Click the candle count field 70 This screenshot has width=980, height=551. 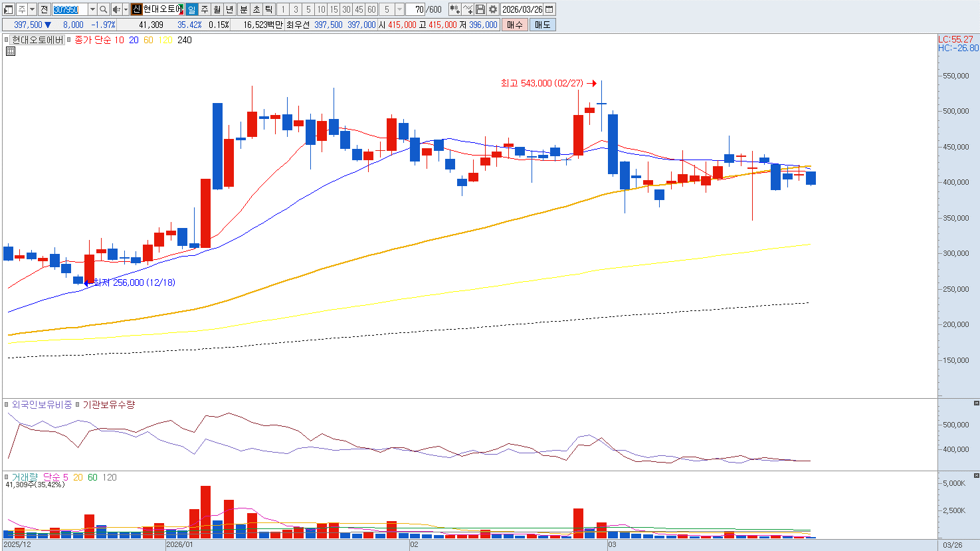point(416,9)
